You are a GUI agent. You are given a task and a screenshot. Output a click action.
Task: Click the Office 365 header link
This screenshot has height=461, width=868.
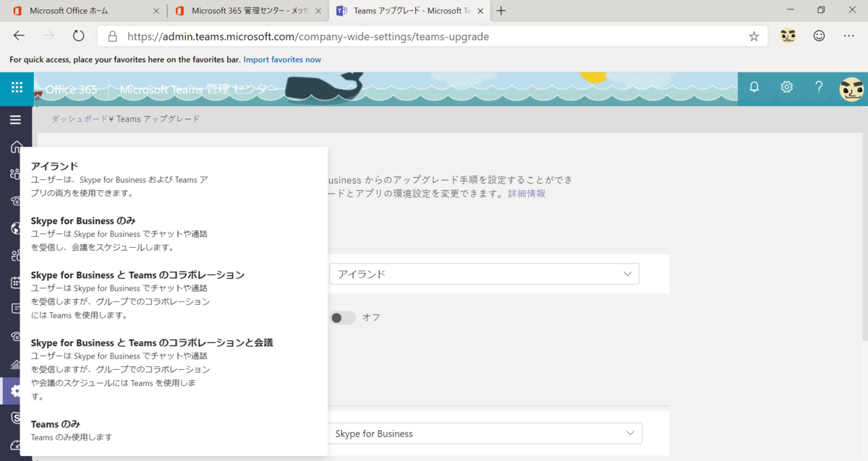[x=71, y=89]
